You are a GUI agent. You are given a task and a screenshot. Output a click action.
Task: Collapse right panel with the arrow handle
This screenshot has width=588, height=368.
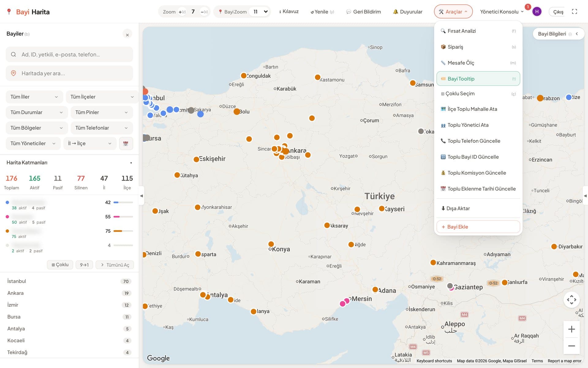coord(585,196)
